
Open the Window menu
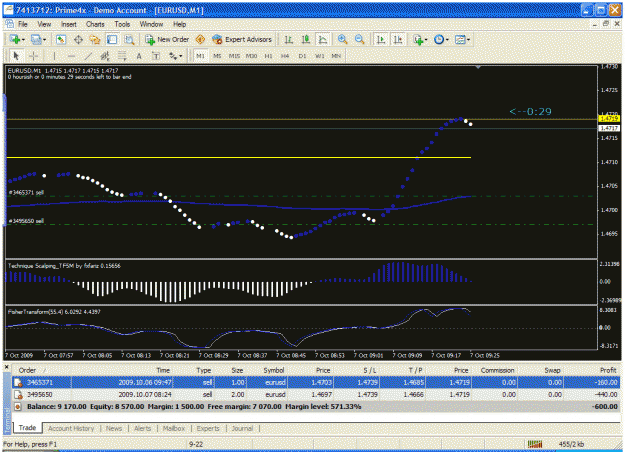click(151, 24)
